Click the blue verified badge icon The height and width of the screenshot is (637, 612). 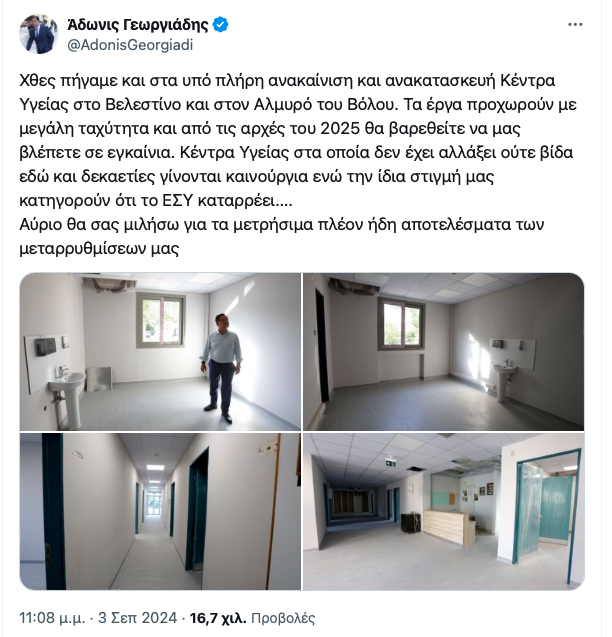(221, 25)
